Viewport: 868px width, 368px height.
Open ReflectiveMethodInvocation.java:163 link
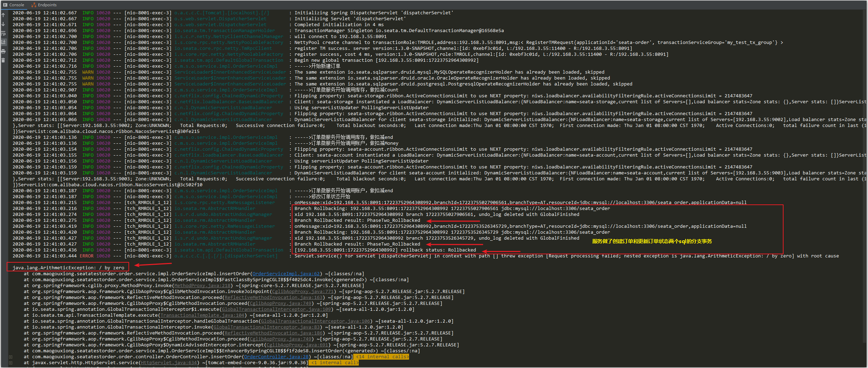[274, 298]
